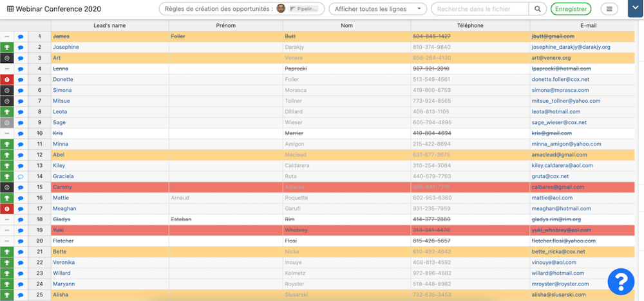Click email leota@hotmail.com
Screen dimensions: 644x301
tap(556, 111)
